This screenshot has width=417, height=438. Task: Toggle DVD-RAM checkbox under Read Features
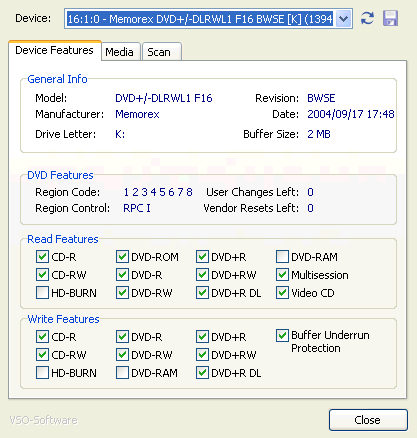(x=282, y=257)
